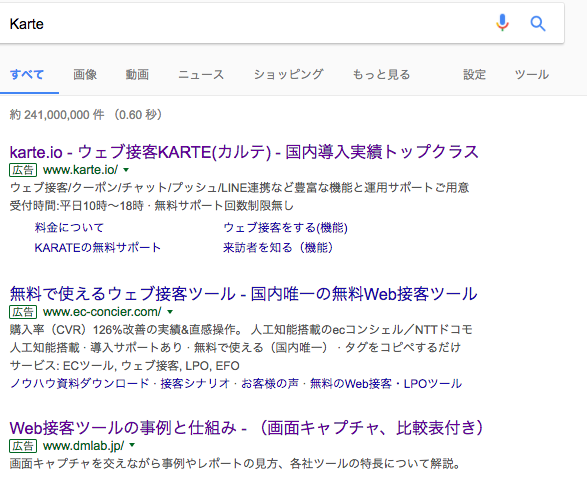Click the 広告 badge beside www.karte.io/
587x493 pixels.
(23, 170)
